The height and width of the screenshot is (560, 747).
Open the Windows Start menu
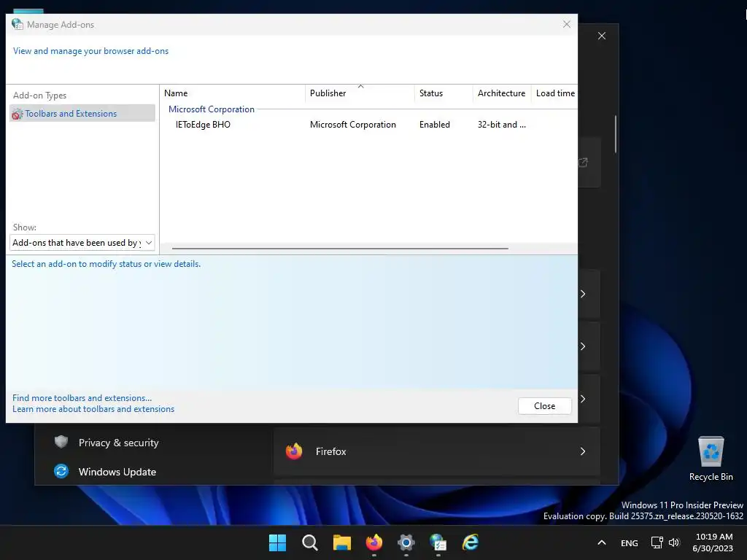pyautogui.click(x=277, y=542)
